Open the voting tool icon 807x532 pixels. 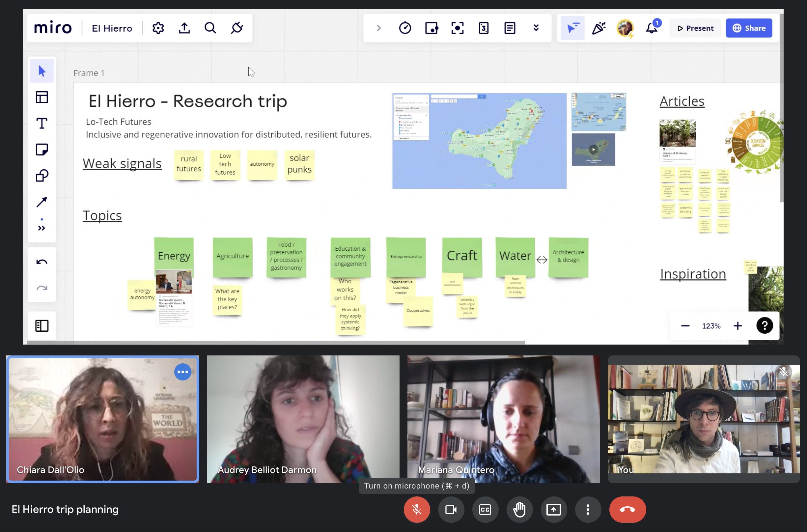point(431,28)
